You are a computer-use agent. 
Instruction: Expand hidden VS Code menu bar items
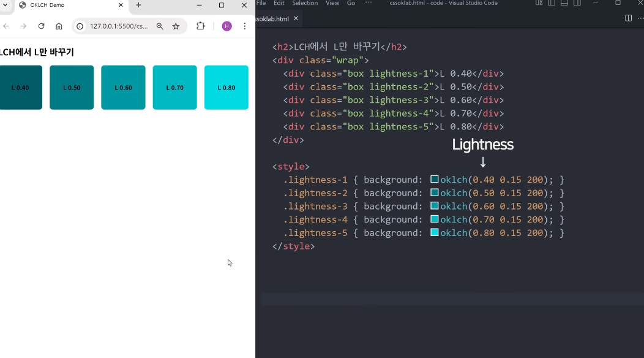point(368,3)
